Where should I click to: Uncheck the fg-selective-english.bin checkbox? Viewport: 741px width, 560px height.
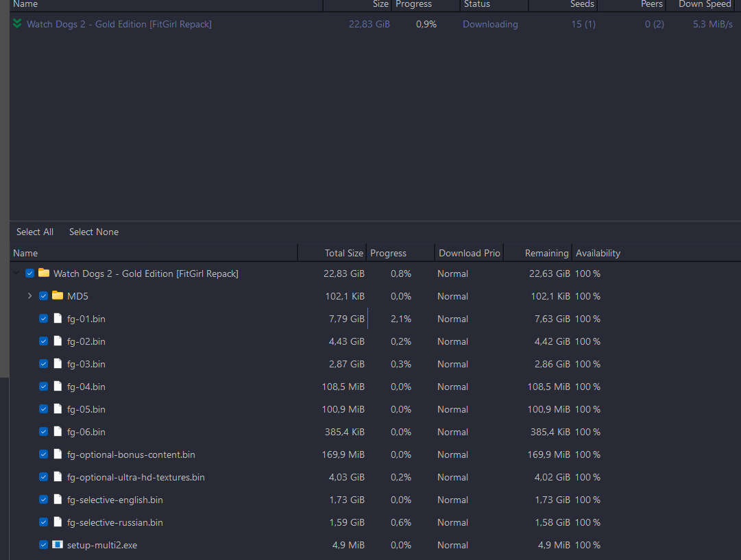pos(43,500)
